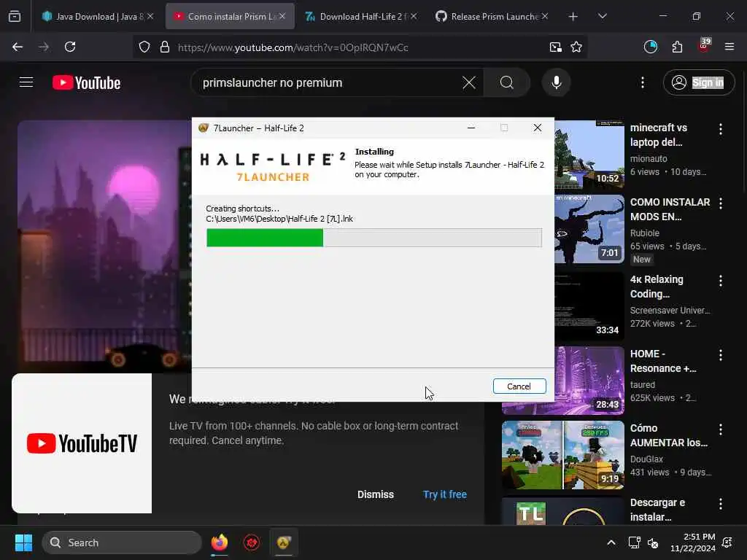Clear the YouTube search query
747x560 pixels.
(x=469, y=83)
